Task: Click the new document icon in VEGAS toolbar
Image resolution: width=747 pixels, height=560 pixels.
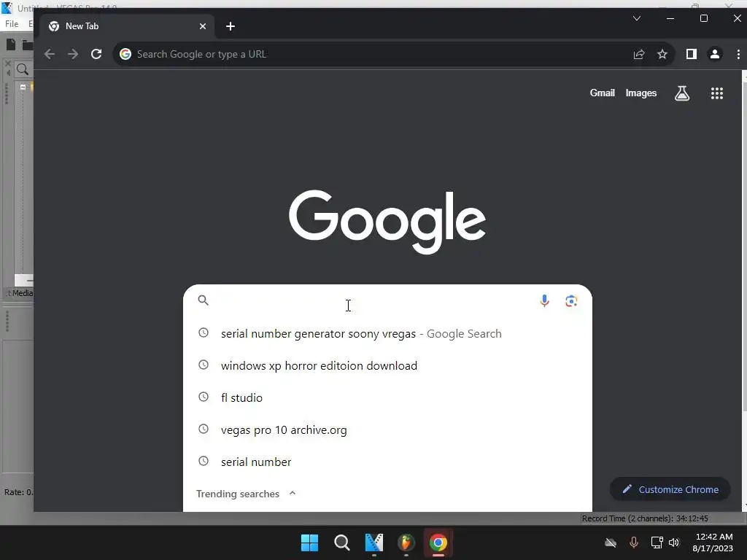Action: tap(10, 44)
